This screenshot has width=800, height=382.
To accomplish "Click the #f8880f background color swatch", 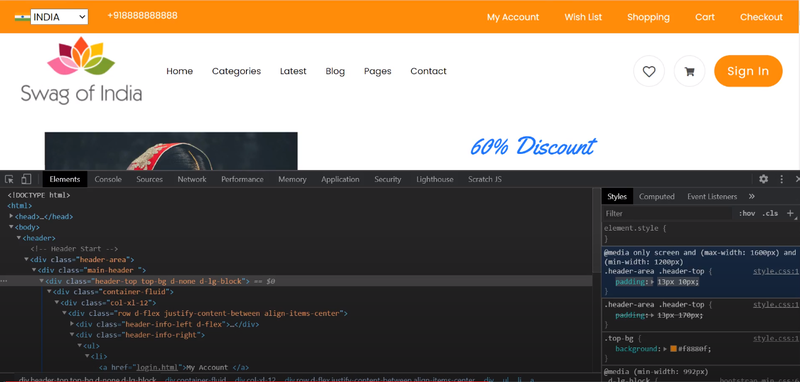I will click(x=673, y=349).
